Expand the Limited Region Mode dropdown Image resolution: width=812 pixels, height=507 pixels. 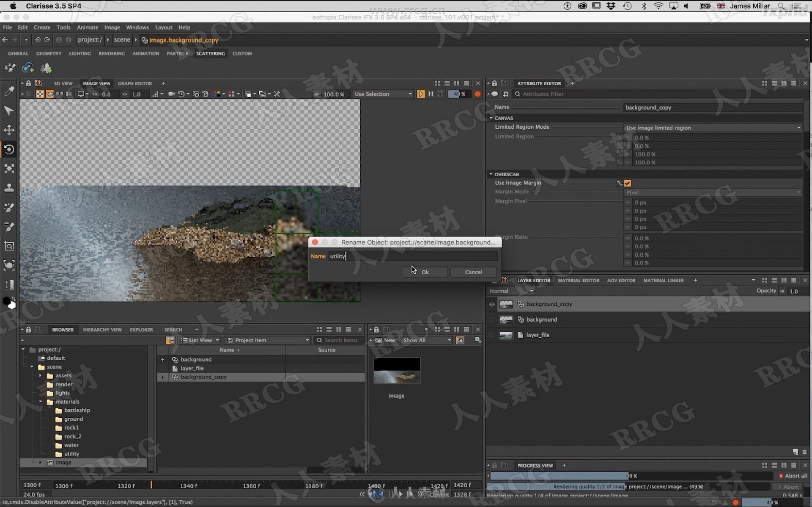pos(800,127)
